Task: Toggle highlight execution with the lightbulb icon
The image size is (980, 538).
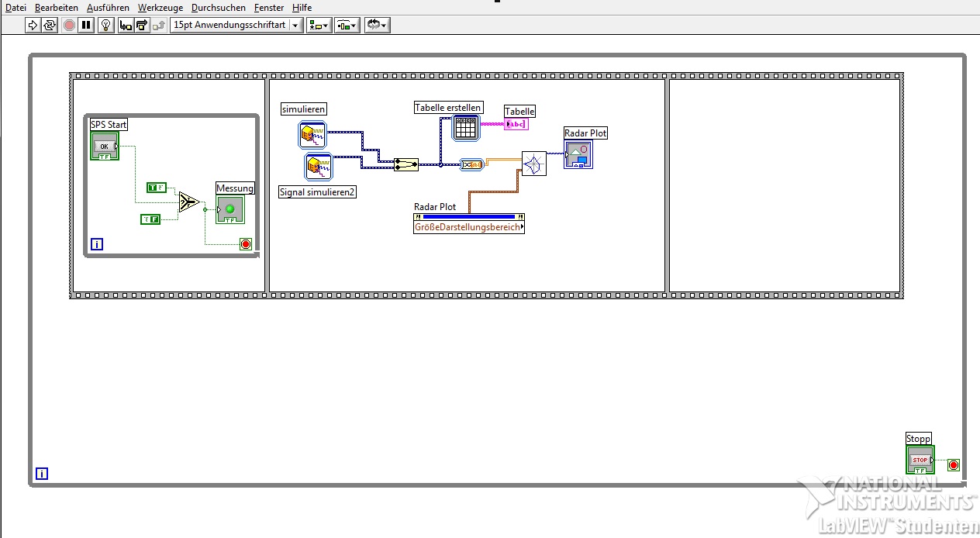Action: tap(106, 25)
